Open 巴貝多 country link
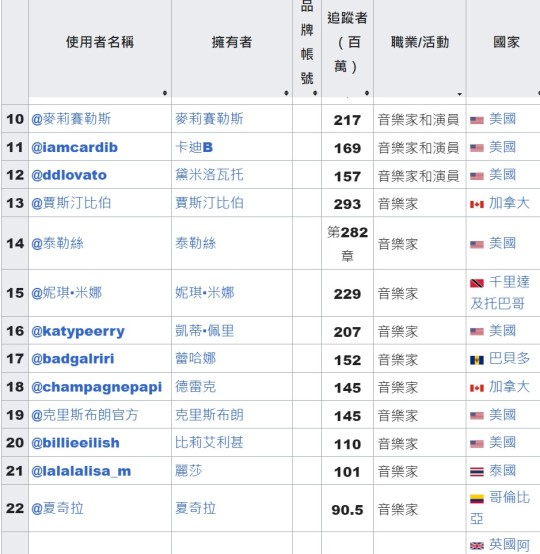Screen dimensions: 540x554 coord(509,359)
